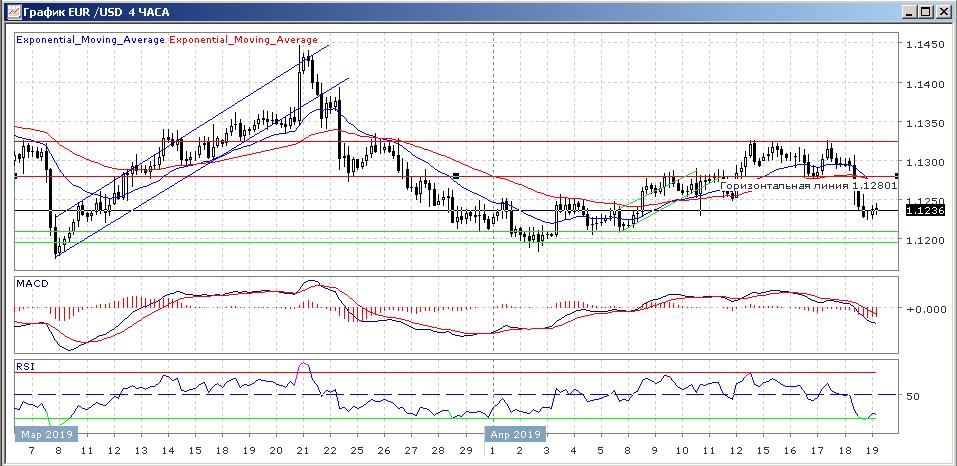Image resolution: width=957 pixels, height=466 pixels.
Task: Click the 1.1200 price axis label
Action: [x=925, y=240]
